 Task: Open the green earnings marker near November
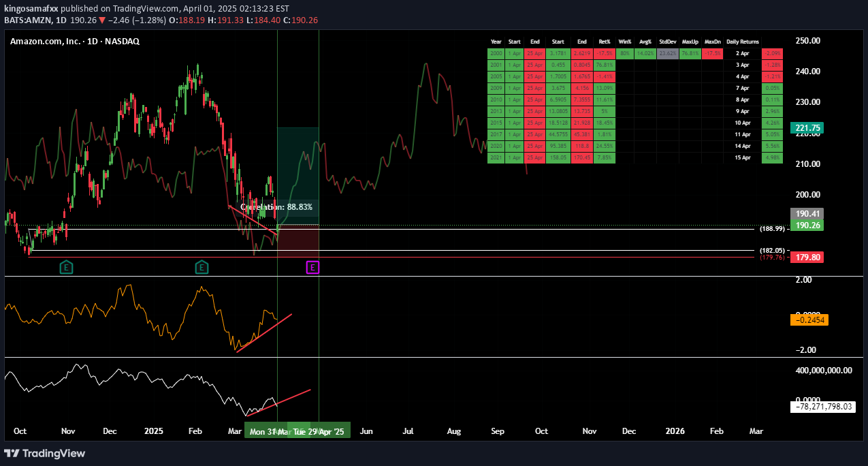(67, 267)
